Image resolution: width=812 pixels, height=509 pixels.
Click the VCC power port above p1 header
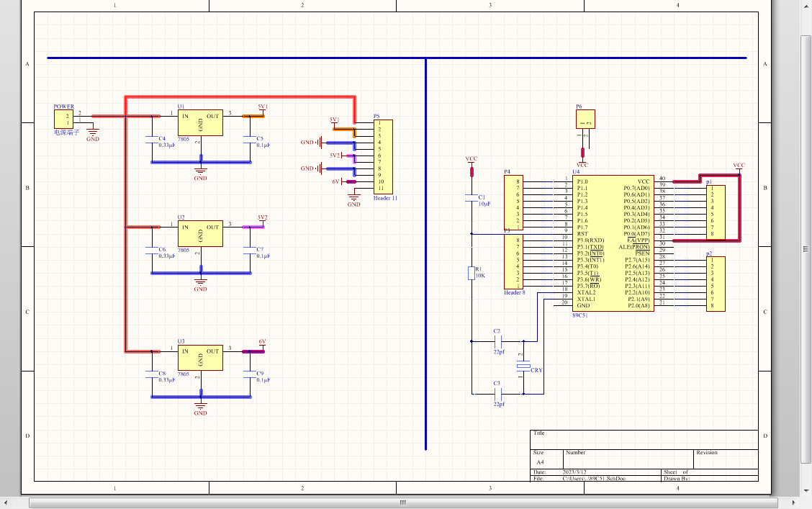click(x=739, y=167)
